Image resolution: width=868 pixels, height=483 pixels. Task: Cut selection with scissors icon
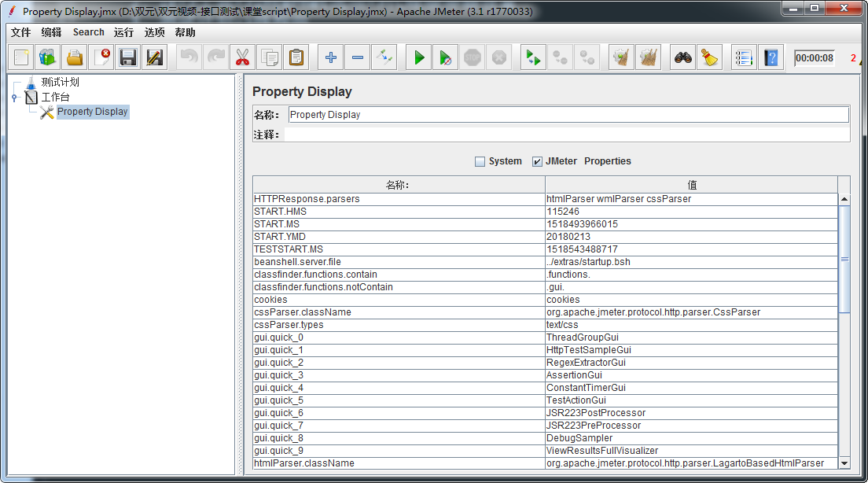(242, 57)
